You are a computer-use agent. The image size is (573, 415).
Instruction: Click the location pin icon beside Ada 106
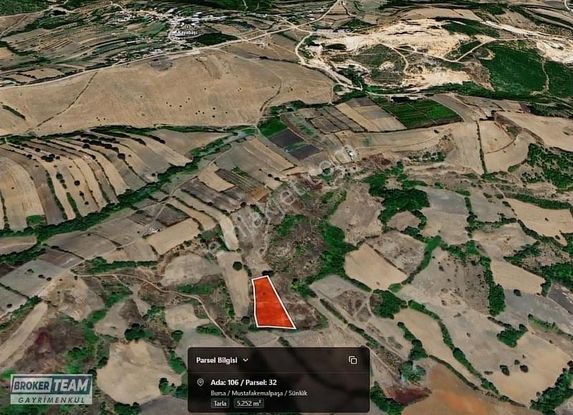click(200, 382)
